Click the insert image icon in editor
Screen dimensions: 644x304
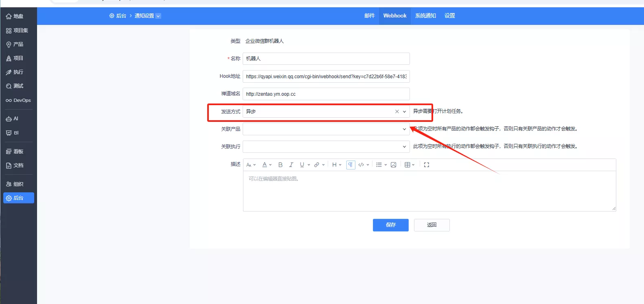point(393,165)
